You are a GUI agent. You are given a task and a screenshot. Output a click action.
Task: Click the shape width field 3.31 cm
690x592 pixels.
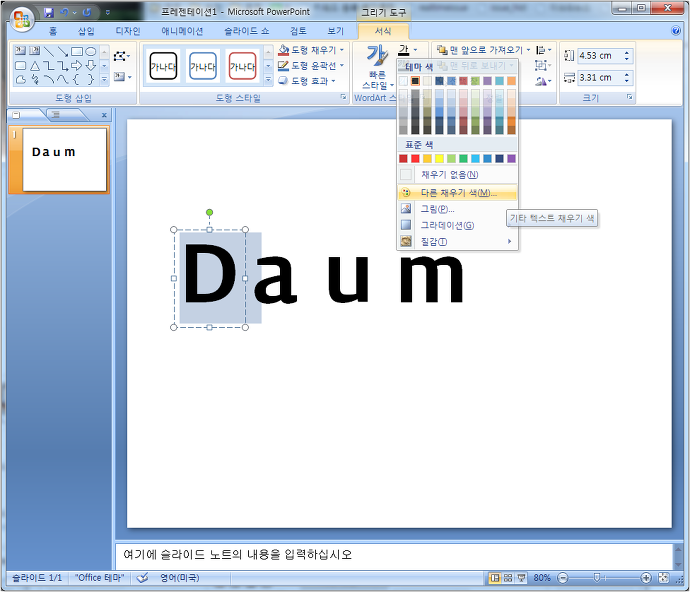pyautogui.click(x=599, y=77)
